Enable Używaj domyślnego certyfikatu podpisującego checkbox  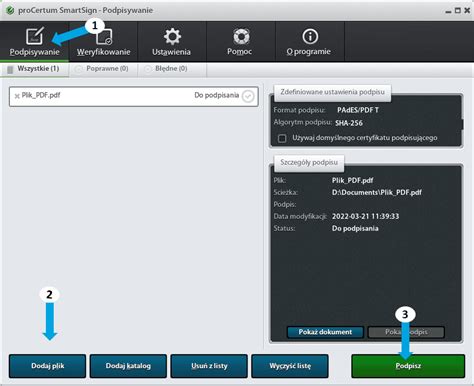(x=282, y=138)
